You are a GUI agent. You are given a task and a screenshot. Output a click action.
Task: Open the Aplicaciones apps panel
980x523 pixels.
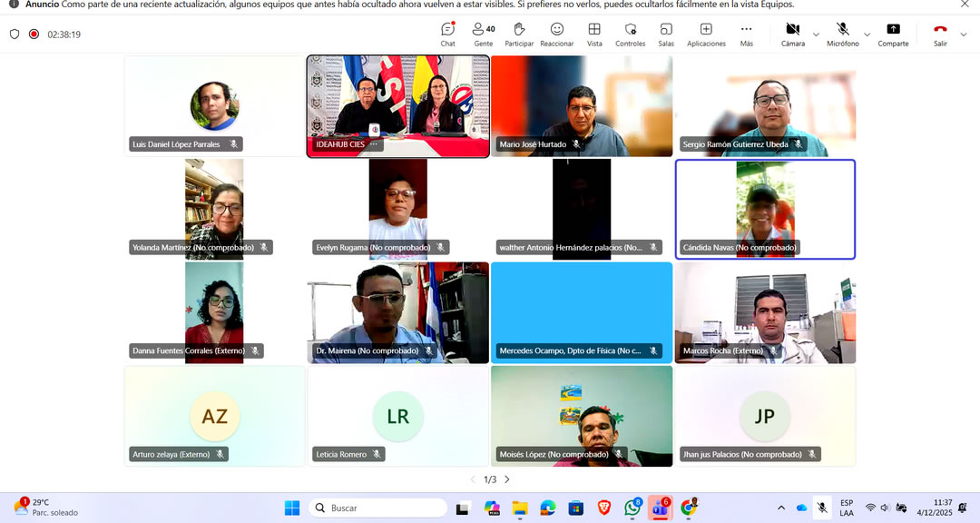[x=706, y=34]
